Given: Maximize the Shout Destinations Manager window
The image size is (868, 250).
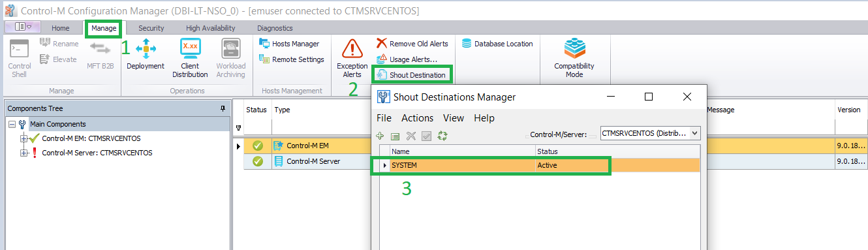Looking at the screenshot, I should (x=649, y=97).
